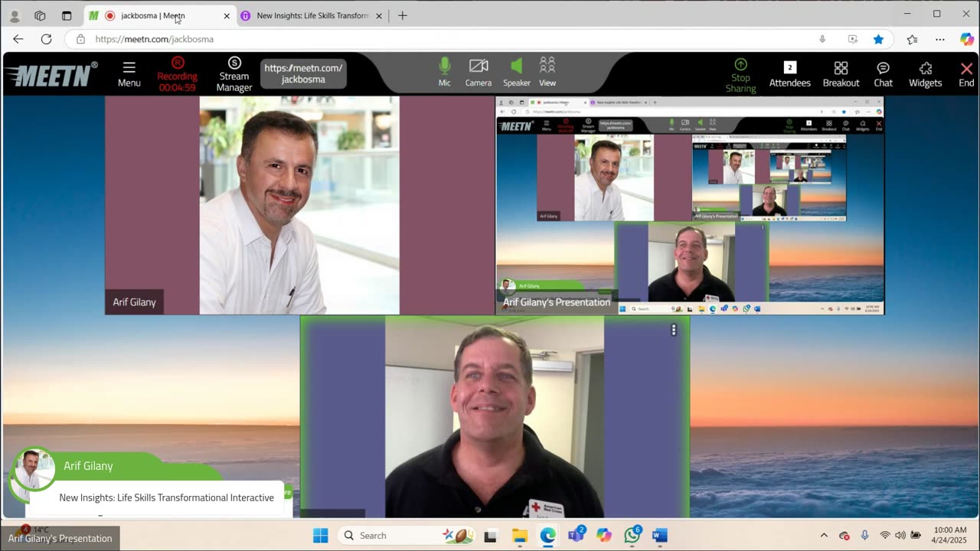The height and width of the screenshot is (551, 980).
Task: Toggle the favorite star for this page
Action: point(879,39)
